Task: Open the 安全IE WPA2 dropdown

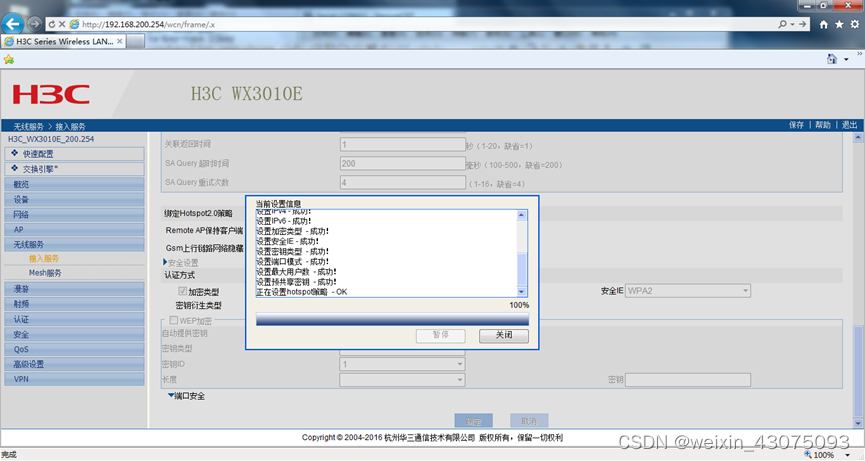Action: [688, 291]
